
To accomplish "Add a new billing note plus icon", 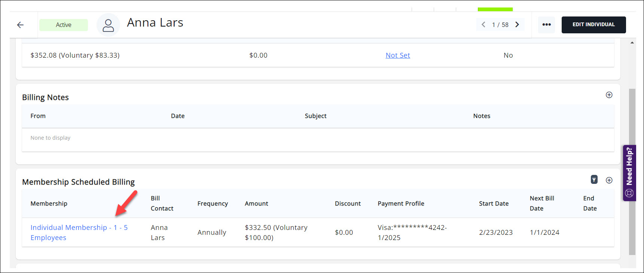I will click(609, 95).
